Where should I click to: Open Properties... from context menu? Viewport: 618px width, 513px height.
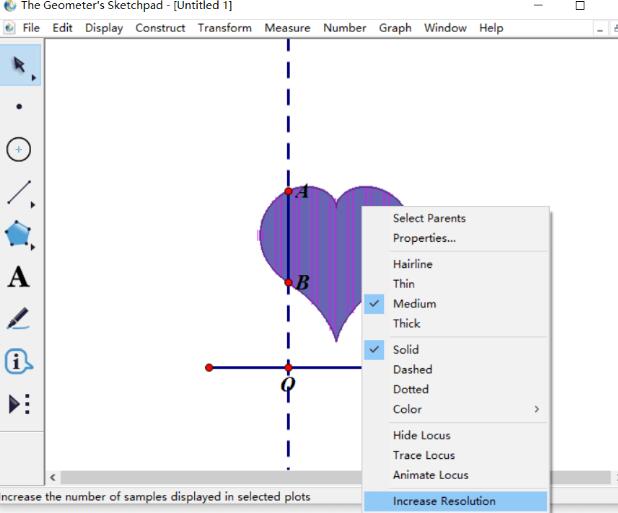click(x=456, y=238)
